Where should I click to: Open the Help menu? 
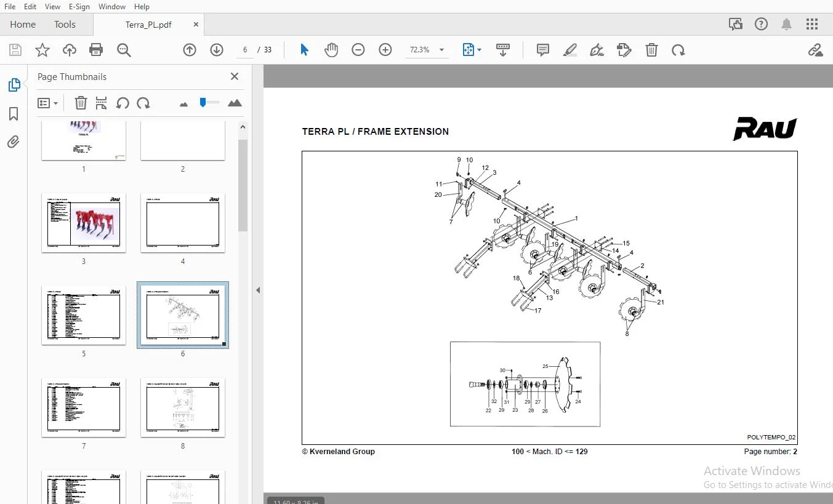pos(142,6)
